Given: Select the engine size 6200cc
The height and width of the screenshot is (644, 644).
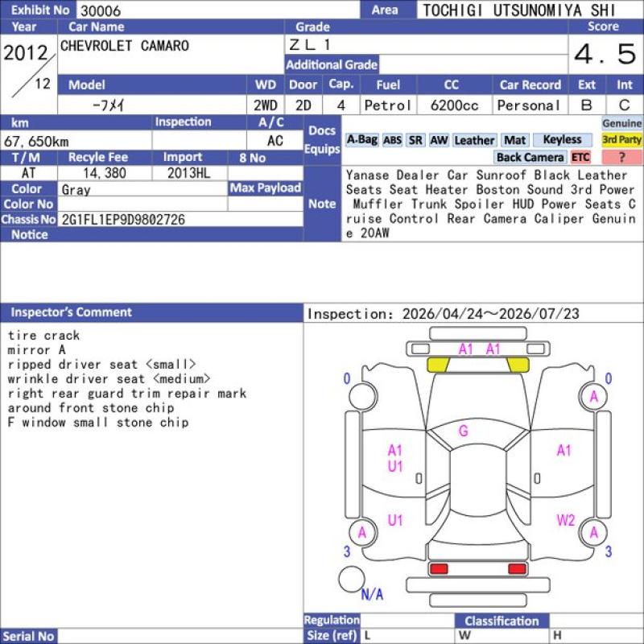Looking at the screenshot, I should pyautogui.click(x=454, y=105).
